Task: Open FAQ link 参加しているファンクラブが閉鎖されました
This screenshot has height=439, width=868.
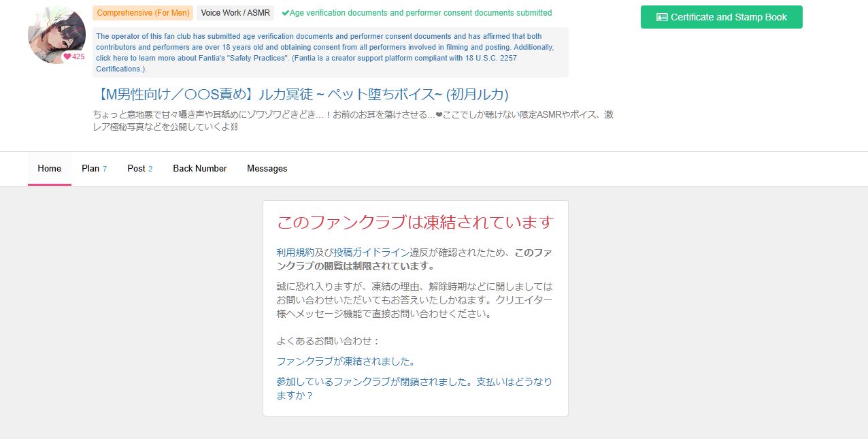Action: [414, 388]
